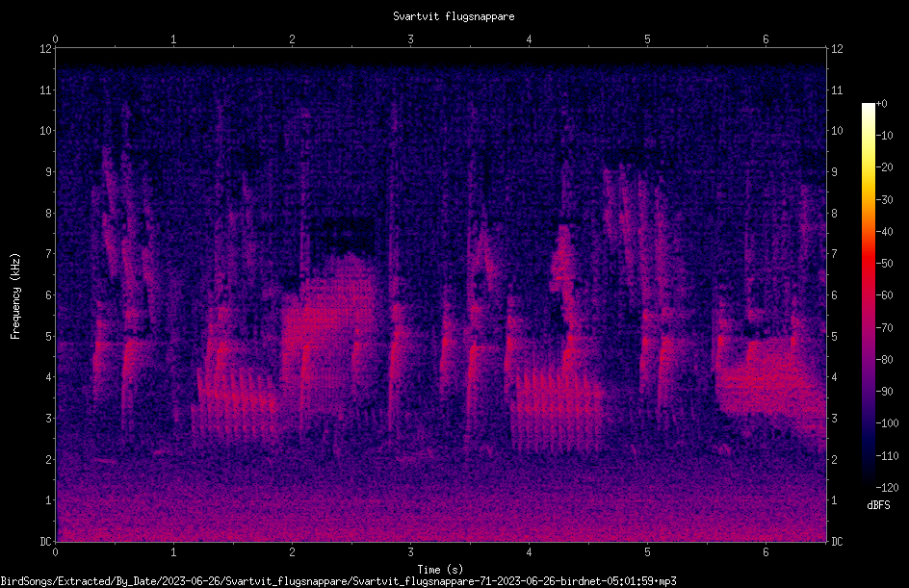
Task: Click the '-90' color scale label
Action: tap(884, 392)
